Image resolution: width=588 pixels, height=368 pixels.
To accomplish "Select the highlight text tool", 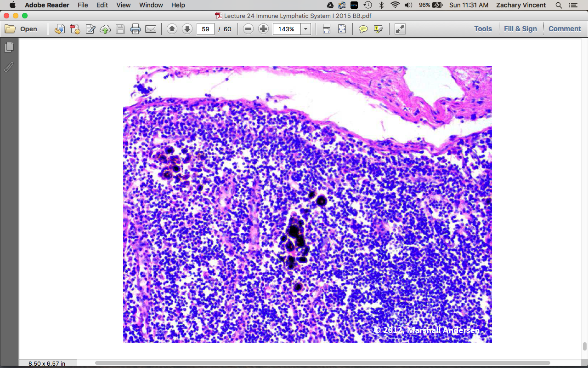I will pos(378,29).
